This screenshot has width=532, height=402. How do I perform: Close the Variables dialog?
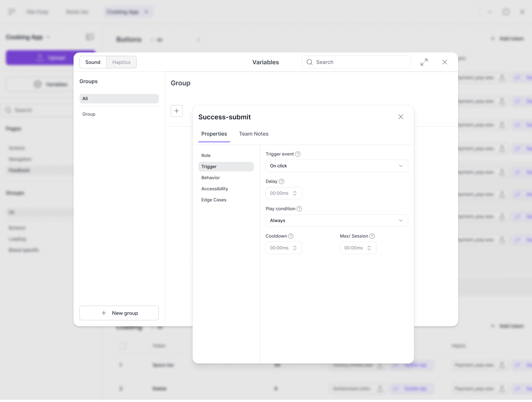click(x=445, y=62)
